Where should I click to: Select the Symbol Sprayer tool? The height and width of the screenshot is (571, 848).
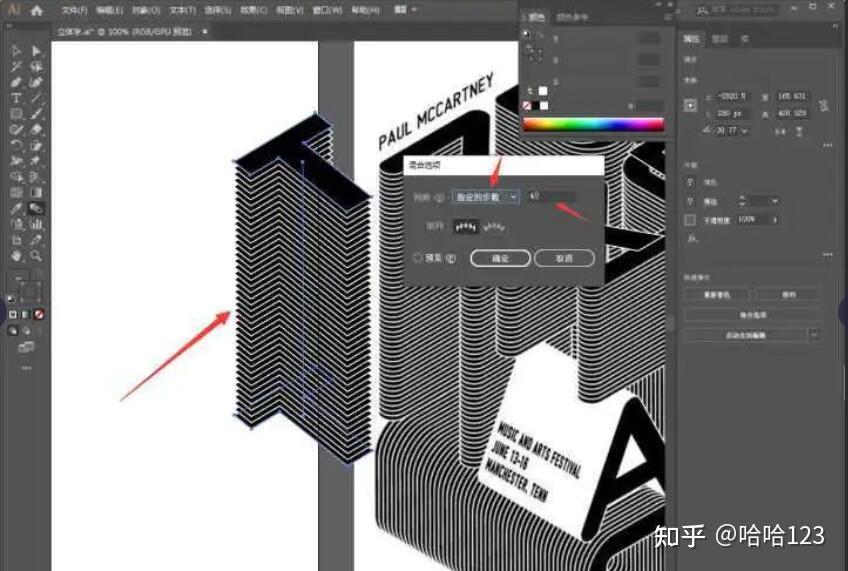(16, 224)
